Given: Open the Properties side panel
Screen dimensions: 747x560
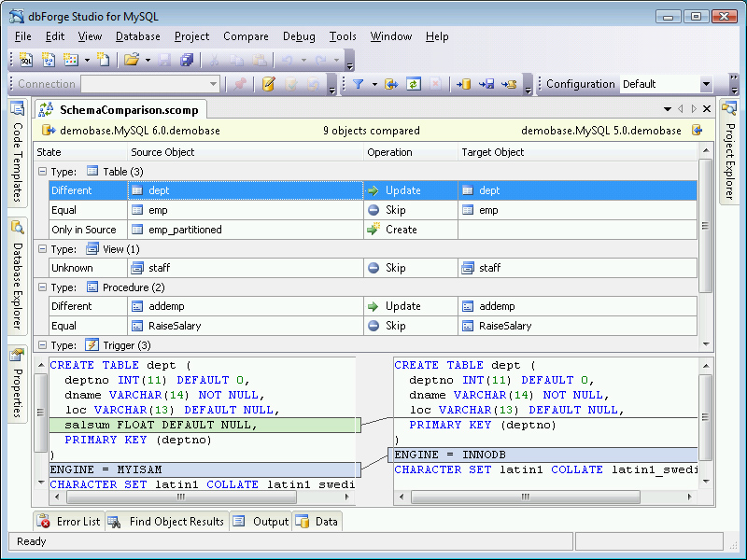Looking at the screenshot, I should click(17, 384).
